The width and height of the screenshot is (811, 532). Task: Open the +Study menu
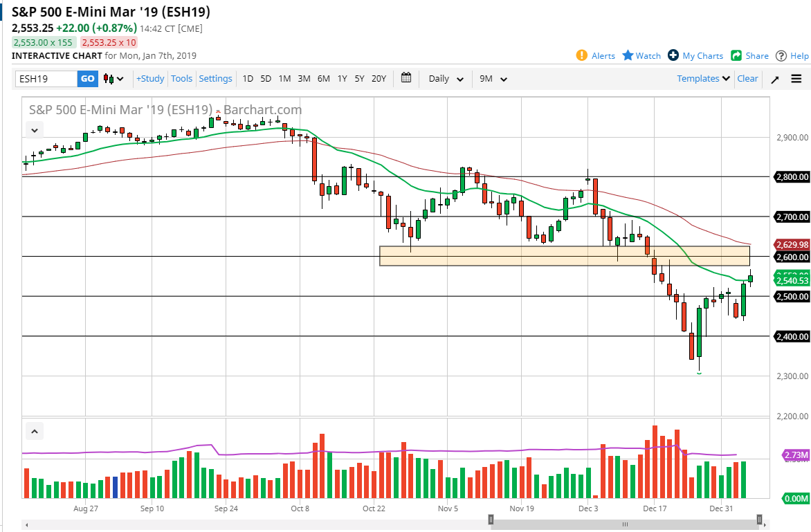[149, 78]
